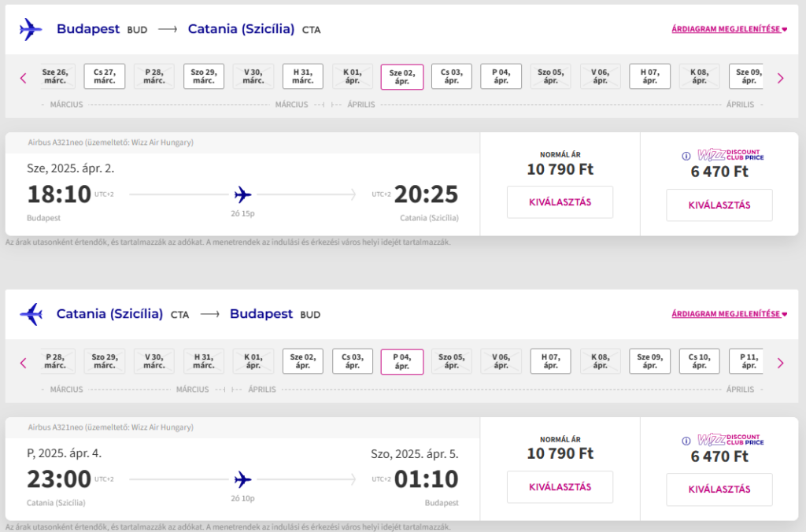
Task: Show earlier dates in return flight carousel
Action: [24, 363]
